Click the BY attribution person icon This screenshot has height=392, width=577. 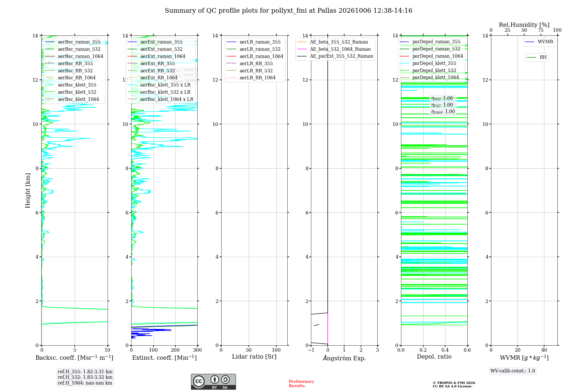pyautogui.click(x=214, y=379)
